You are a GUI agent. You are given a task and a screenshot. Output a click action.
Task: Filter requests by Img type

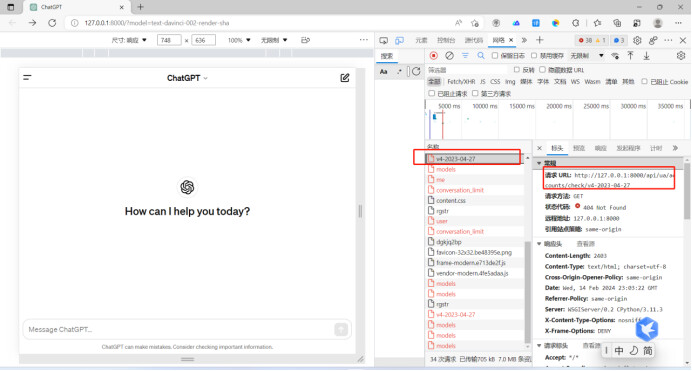(x=510, y=82)
